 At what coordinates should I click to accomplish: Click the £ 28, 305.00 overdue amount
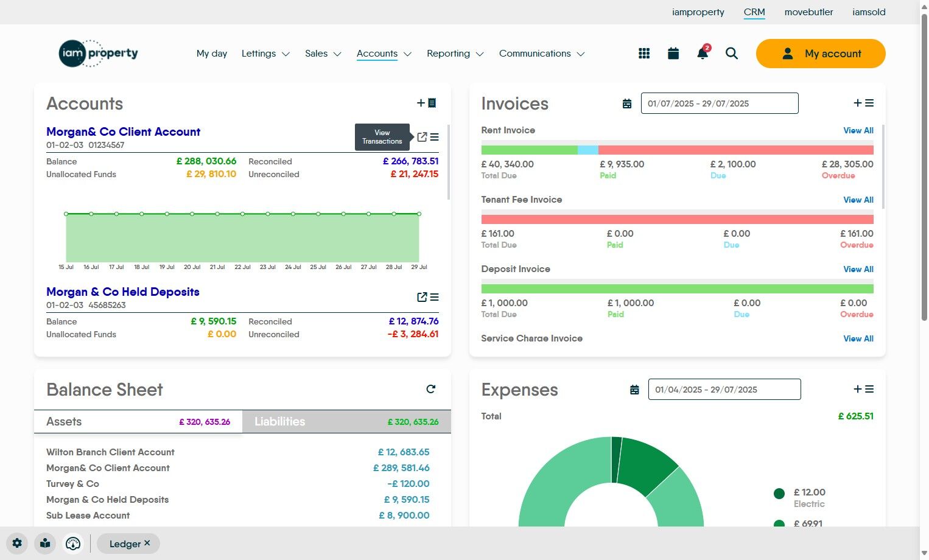(x=847, y=164)
